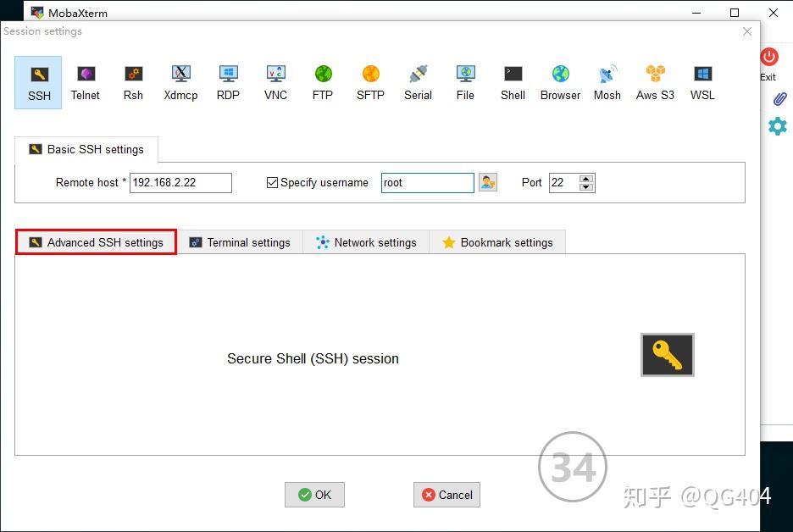Decrease the Port number with down arrow
Screen dimensions: 793x532
pyautogui.click(x=586, y=187)
